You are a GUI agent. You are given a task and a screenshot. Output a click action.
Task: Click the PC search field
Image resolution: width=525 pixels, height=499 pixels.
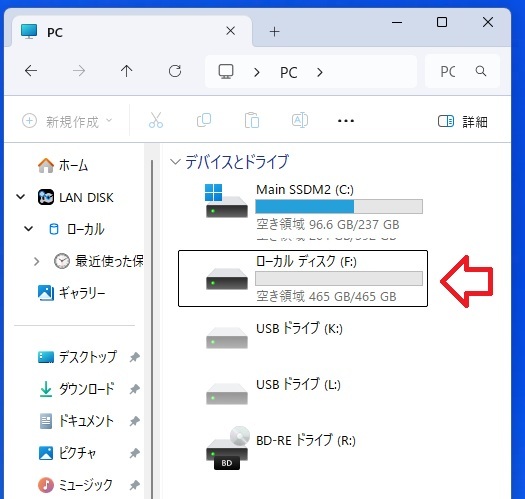click(x=462, y=71)
